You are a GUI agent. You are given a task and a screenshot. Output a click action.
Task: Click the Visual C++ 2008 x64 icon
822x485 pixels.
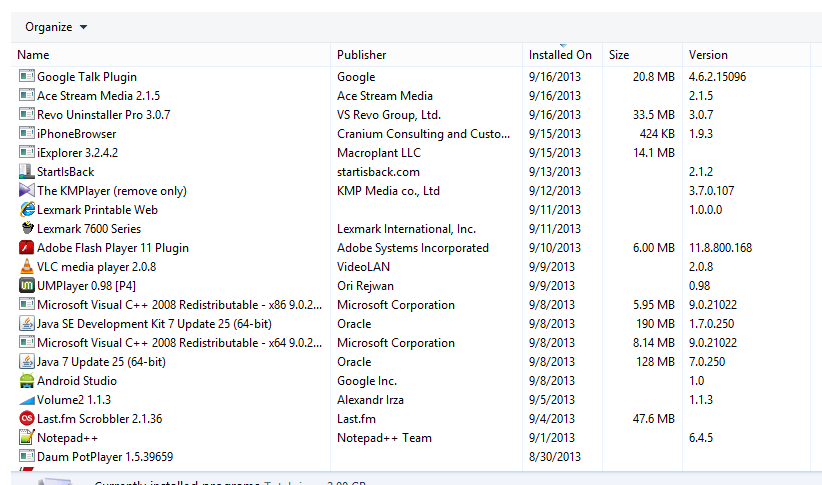click(27, 342)
